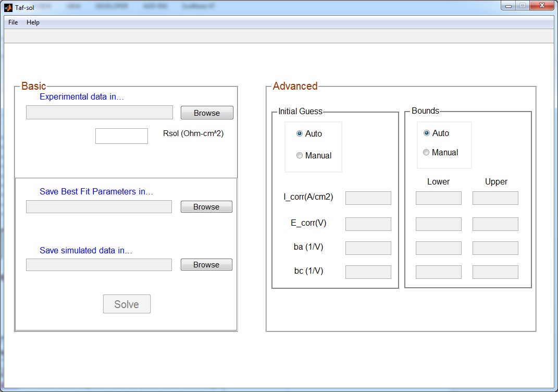This screenshot has width=558, height=392.
Task: Click the Taf-sol MATLAB title bar icon
Action: click(x=8, y=7)
